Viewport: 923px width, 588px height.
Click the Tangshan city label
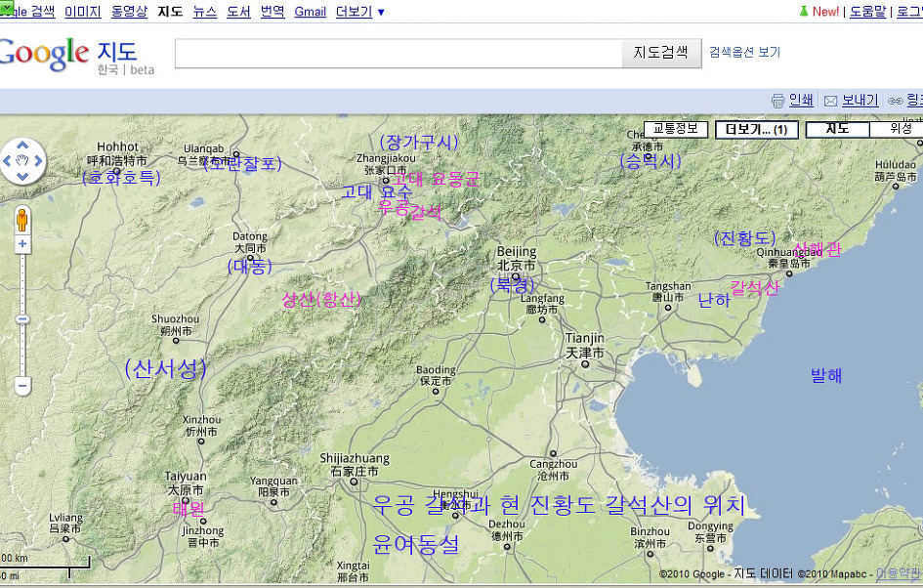click(668, 291)
